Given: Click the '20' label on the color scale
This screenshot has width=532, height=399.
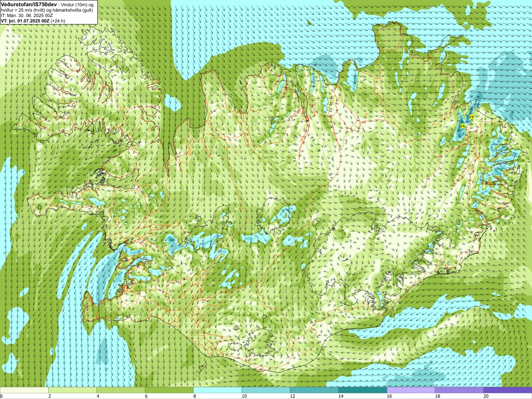Looking at the screenshot, I should [486, 396].
